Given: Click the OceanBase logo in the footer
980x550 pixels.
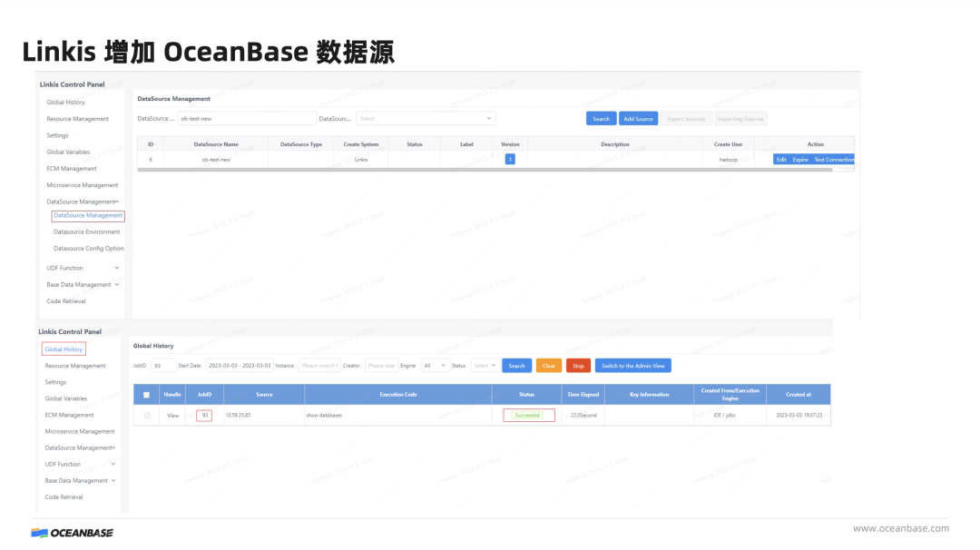Looking at the screenshot, I should [x=72, y=533].
